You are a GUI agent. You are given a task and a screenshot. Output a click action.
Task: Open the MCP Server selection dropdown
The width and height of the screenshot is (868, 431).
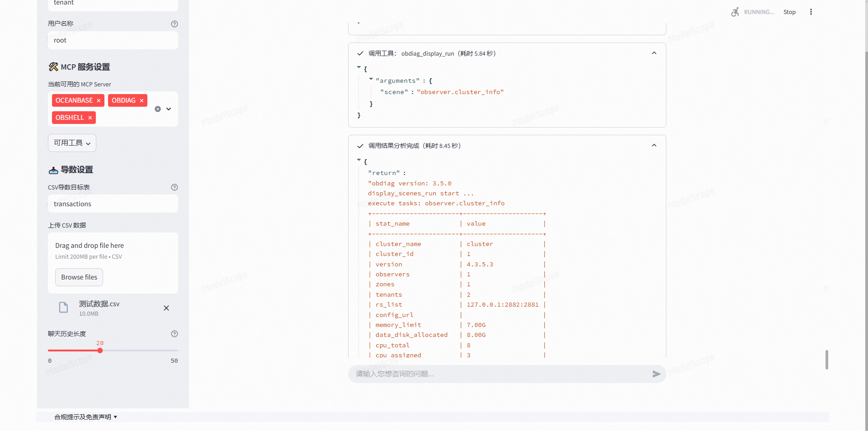(x=169, y=109)
